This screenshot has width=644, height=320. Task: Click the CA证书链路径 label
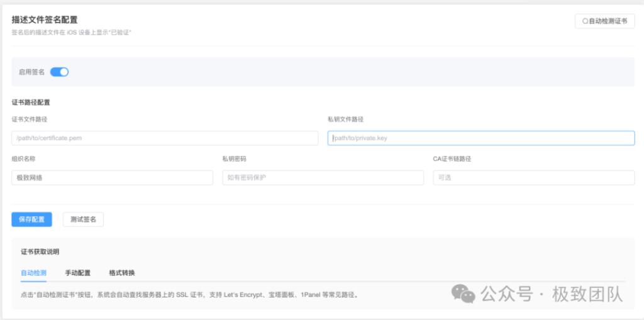[x=452, y=158]
